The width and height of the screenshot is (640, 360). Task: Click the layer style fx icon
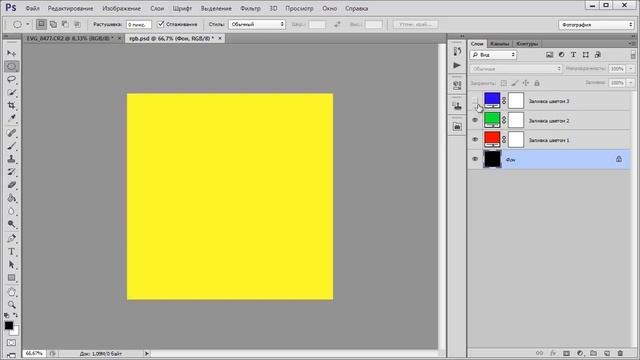pos(553,353)
